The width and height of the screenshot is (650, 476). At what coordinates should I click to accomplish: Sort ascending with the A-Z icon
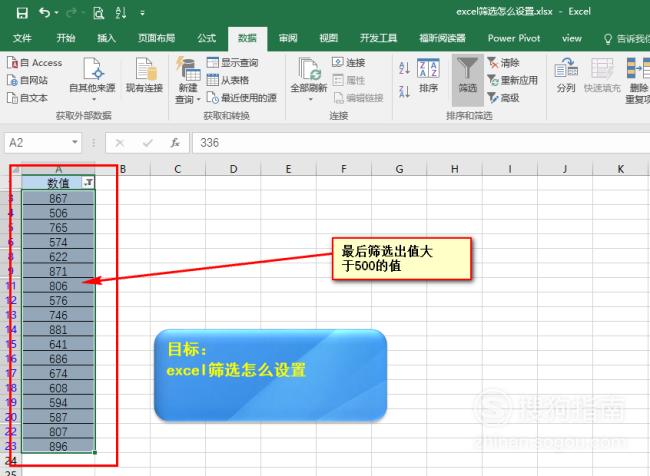pos(404,68)
